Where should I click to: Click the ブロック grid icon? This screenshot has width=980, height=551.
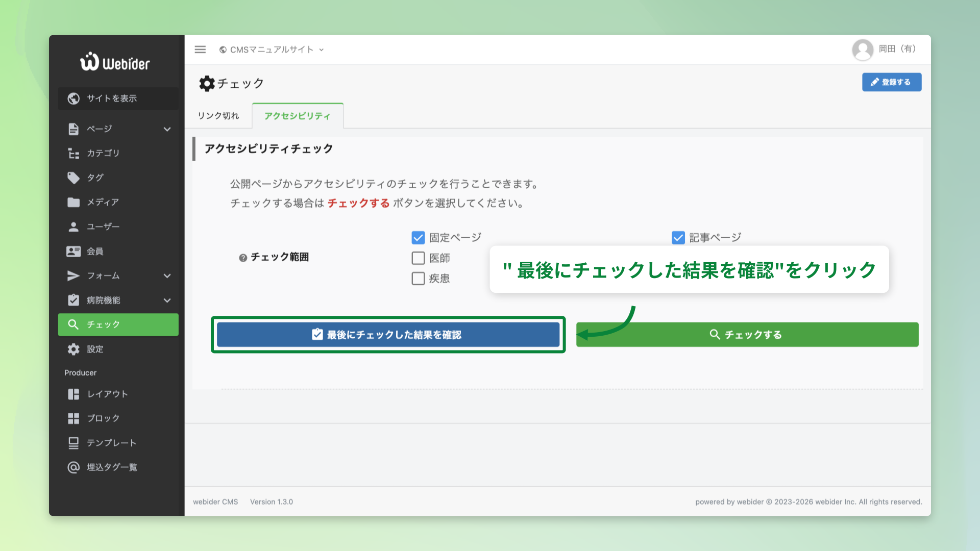[x=73, y=418]
